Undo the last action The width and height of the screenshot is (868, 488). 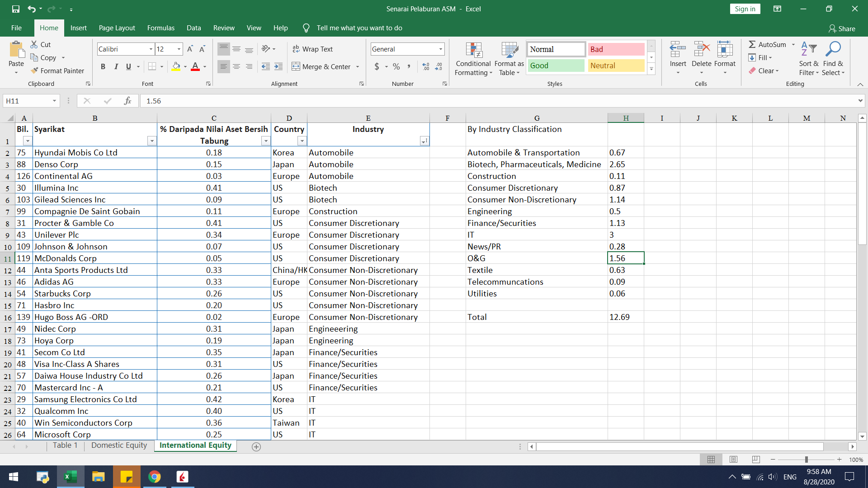[31, 9]
